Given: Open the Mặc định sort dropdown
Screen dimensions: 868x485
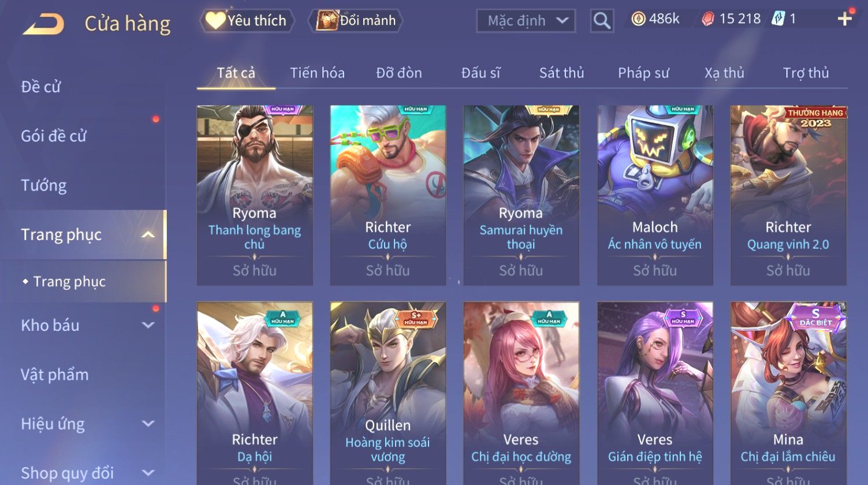Looking at the screenshot, I should [x=526, y=21].
